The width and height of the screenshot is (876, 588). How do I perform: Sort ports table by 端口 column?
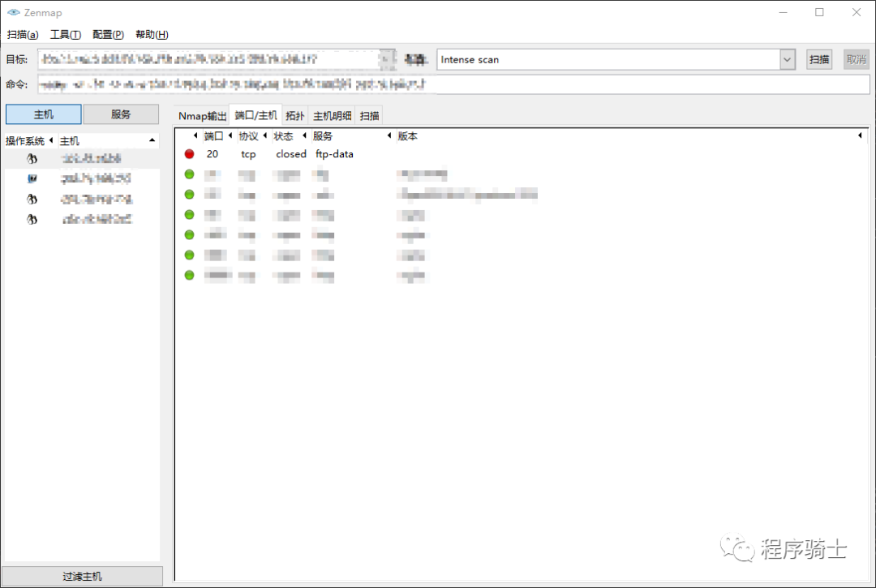tap(218, 135)
